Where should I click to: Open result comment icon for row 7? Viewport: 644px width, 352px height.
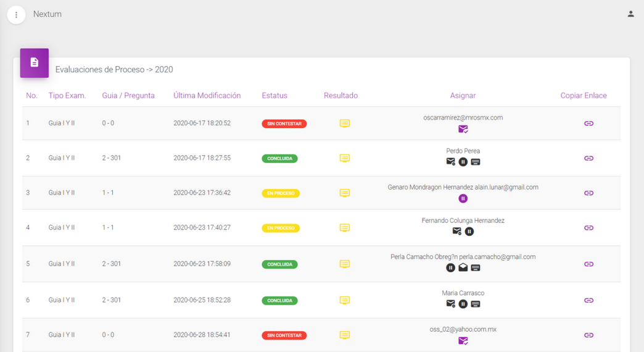tap(345, 335)
